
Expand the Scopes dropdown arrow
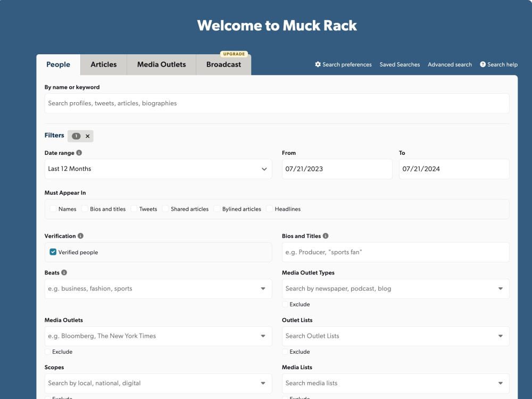click(263, 383)
